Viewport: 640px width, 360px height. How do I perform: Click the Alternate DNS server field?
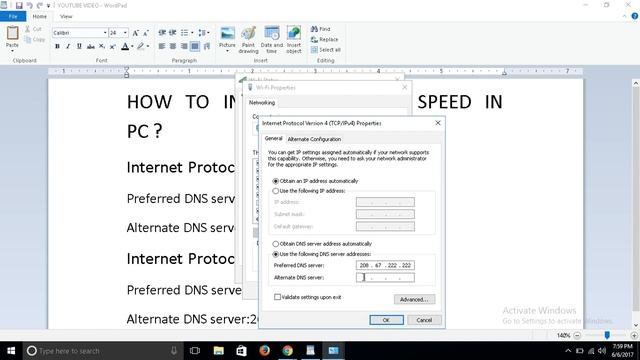click(385, 278)
